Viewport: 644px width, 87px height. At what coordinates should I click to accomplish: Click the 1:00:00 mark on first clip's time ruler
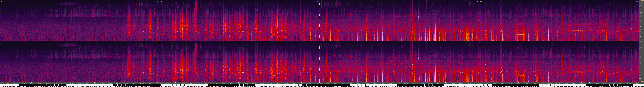(47, 83)
